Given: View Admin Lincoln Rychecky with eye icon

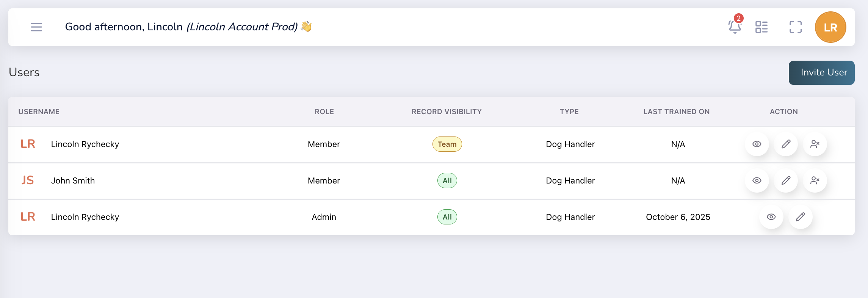Looking at the screenshot, I should tap(771, 217).
